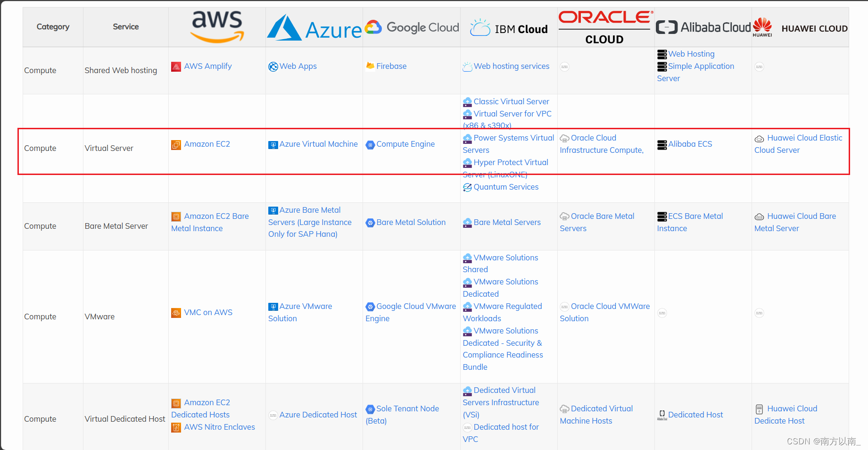Click the Huawei Cloud Elastic Cloud Server icon
The image size is (868, 450).
[x=759, y=139]
